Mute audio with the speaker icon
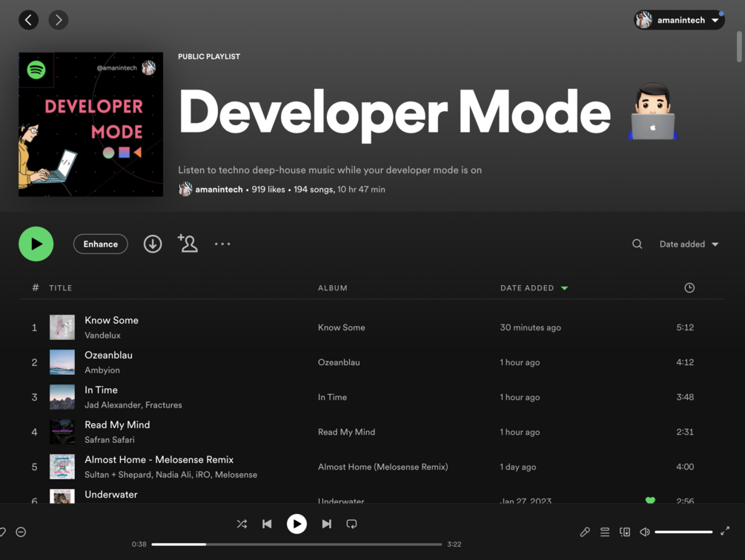This screenshot has height=560, width=745. click(644, 532)
